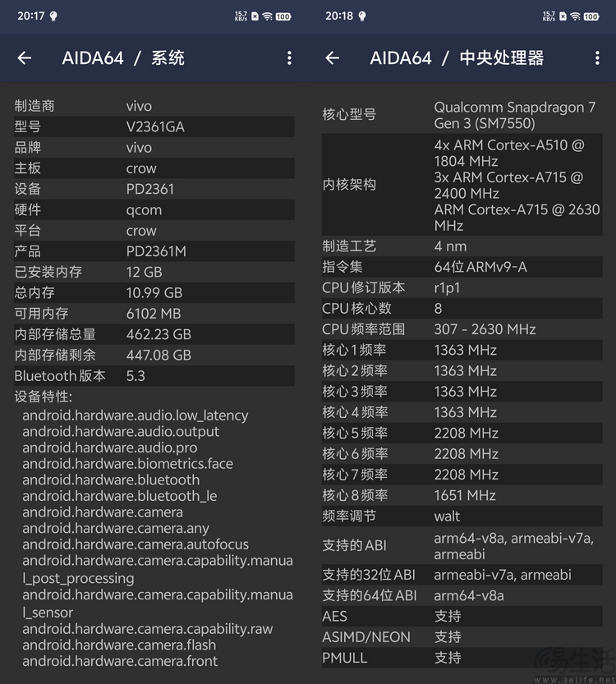Tap android.hardware.camera.flash entry
Viewport: 616px width, 684px height.
(x=119, y=645)
